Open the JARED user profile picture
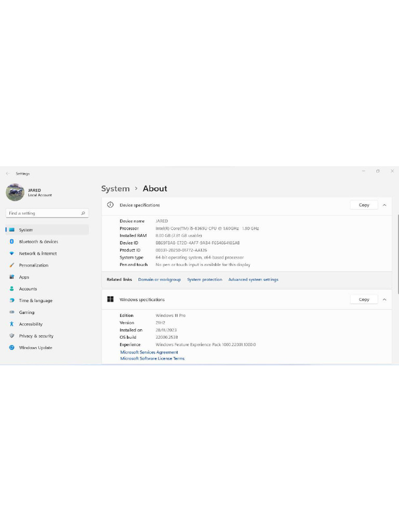The image size is (399, 532). (15, 192)
